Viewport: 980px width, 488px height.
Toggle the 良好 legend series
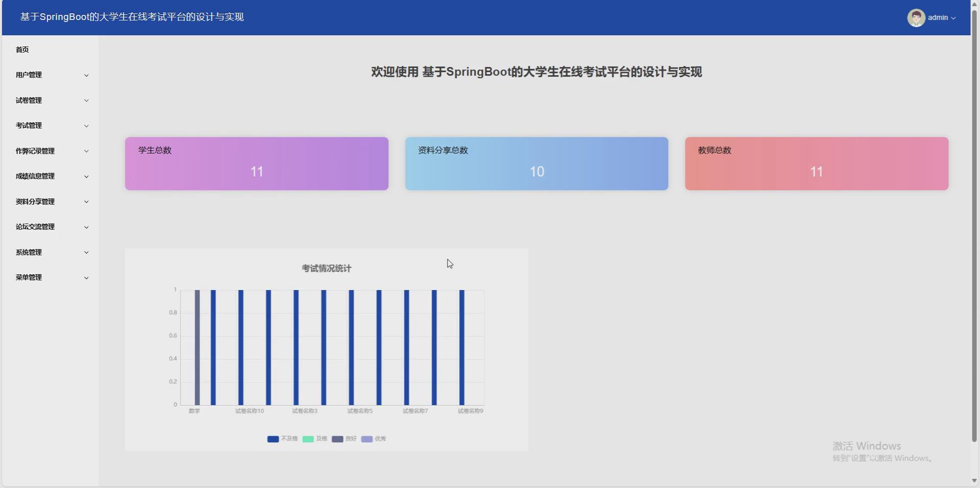tap(344, 439)
